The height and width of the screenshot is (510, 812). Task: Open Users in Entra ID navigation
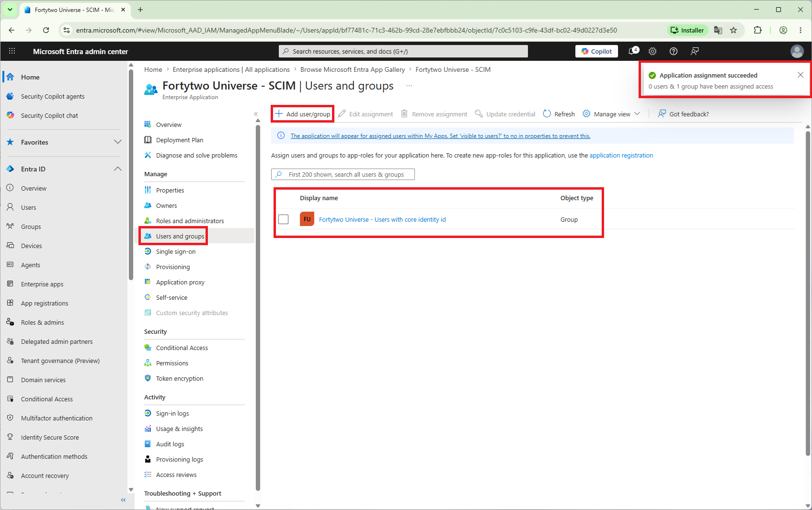tap(29, 208)
